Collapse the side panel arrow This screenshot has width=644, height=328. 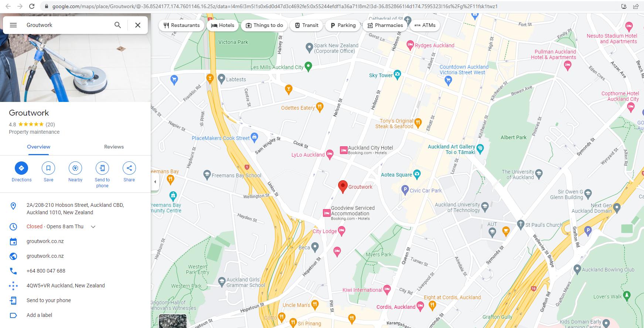pos(155,182)
